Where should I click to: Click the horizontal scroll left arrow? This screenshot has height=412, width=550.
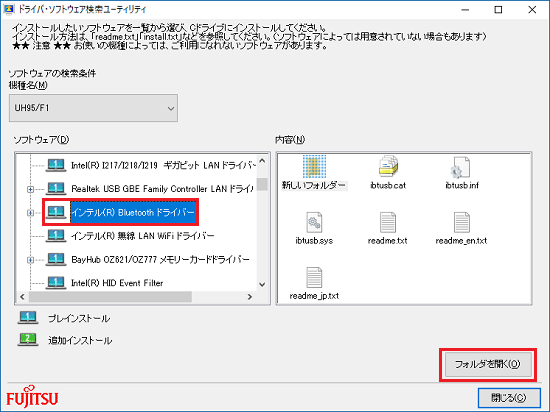(22, 297)
